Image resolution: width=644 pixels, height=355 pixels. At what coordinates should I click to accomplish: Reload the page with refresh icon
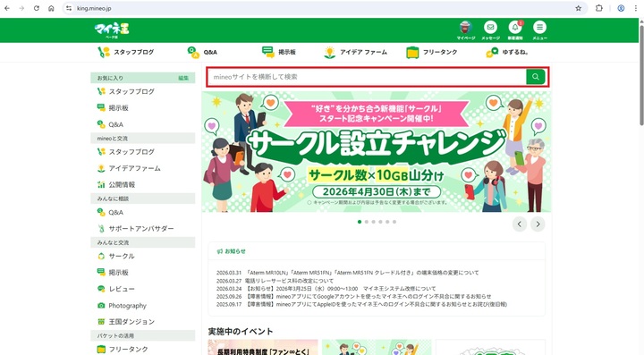pos(36,8)
